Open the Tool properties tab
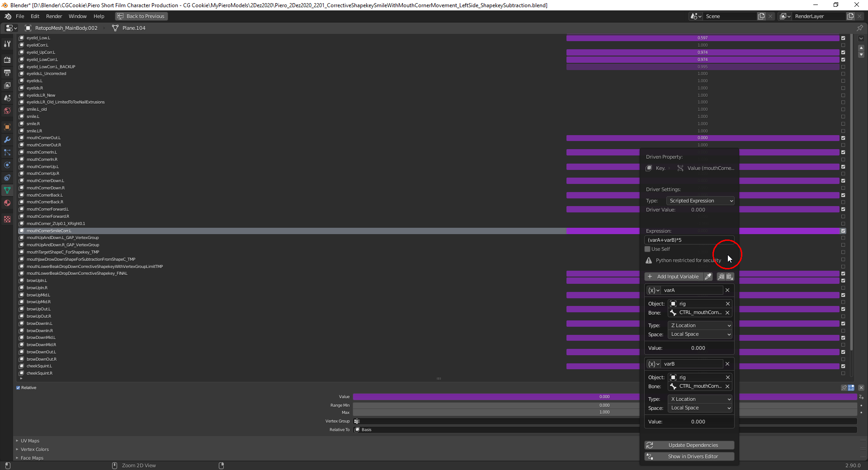Screen dimensions: 868x470 pos(7,44)
